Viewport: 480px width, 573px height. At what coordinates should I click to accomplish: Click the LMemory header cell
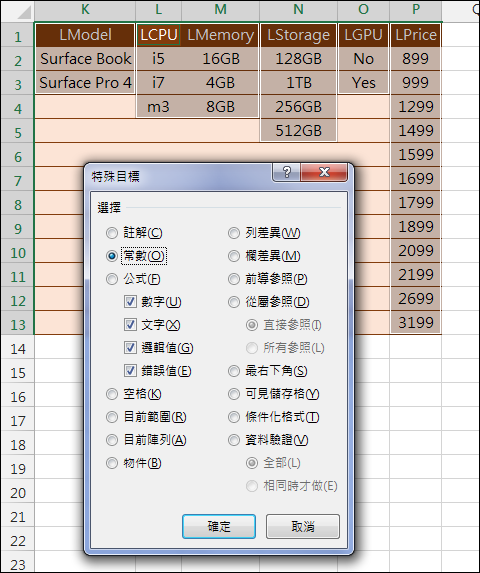(x=220, y=35)
